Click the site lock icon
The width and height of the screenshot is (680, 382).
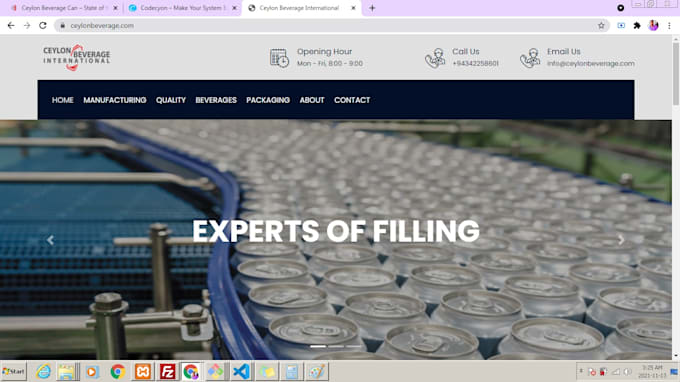point(62,26)
